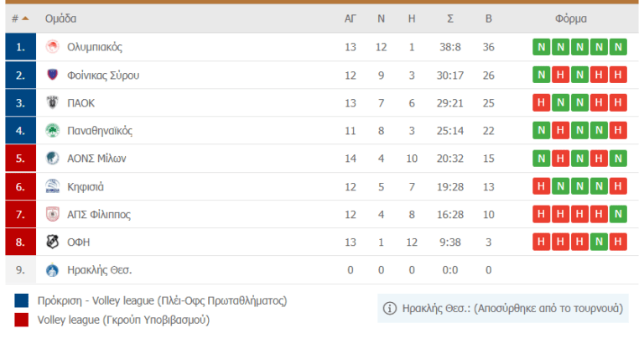Sort by the ΑΓ matches played column
This screenshot has width=644, height=339.
[351, 18]
